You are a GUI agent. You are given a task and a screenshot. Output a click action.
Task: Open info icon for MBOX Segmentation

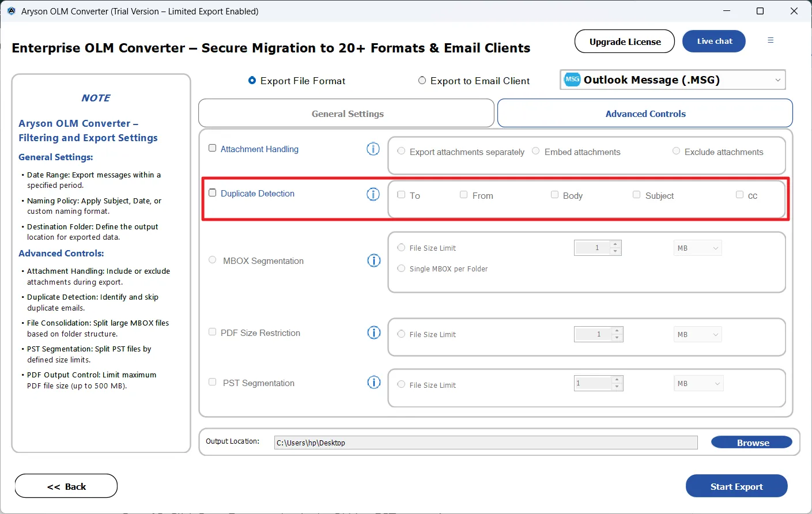[x=373, y=260]
